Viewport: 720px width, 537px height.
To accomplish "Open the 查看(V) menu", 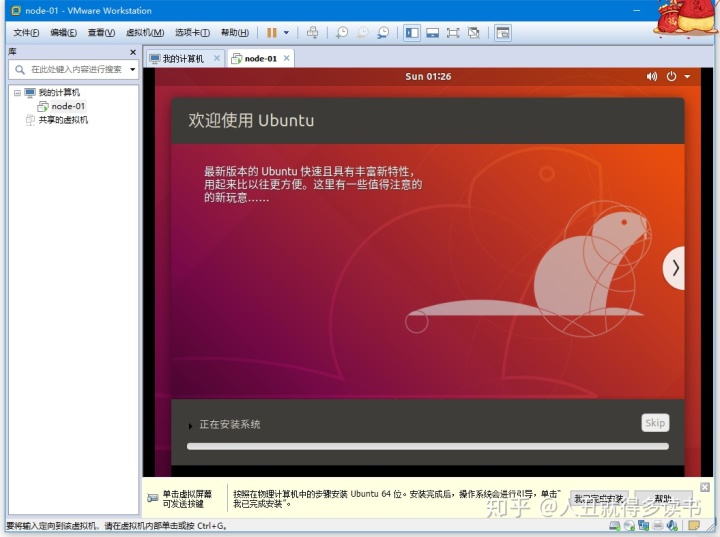I will [x=101, y=33].
